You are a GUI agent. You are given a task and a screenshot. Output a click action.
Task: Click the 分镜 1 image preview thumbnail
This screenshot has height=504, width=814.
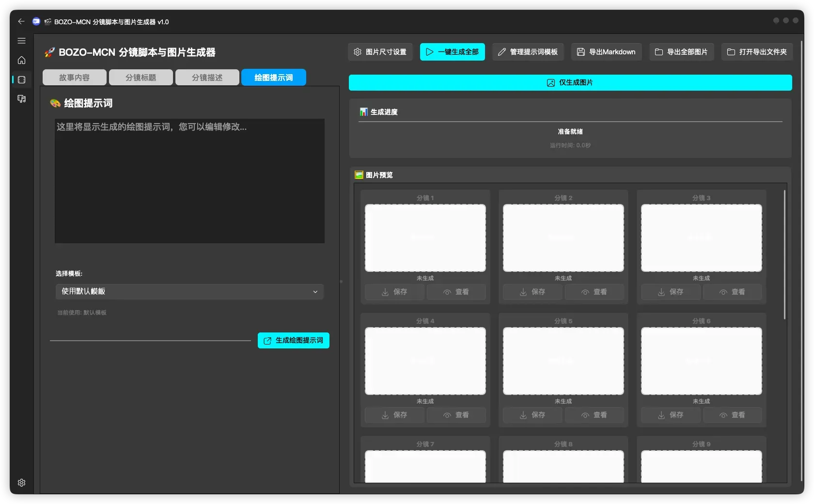pos(425,238)
